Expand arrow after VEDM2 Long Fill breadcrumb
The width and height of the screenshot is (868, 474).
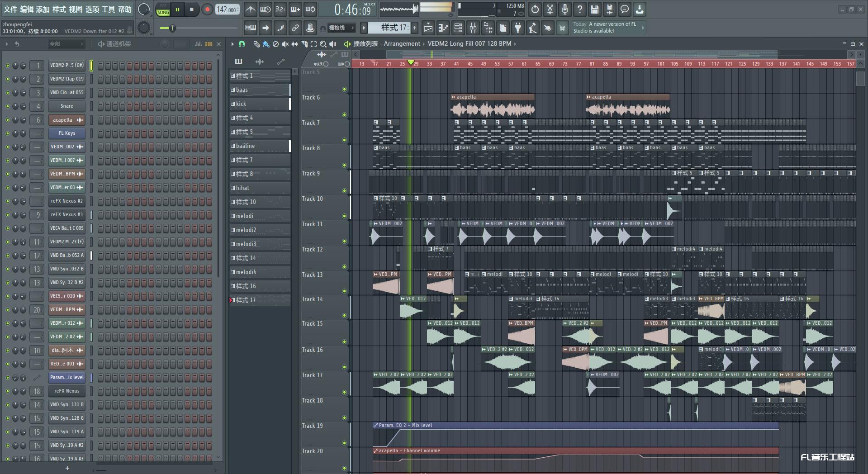[x=515, y=44]
